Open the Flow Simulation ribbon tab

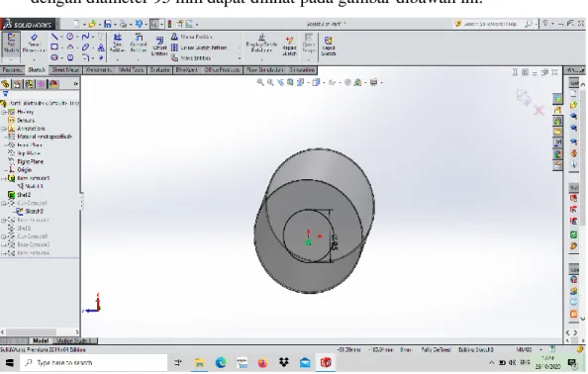coord(264,70)
